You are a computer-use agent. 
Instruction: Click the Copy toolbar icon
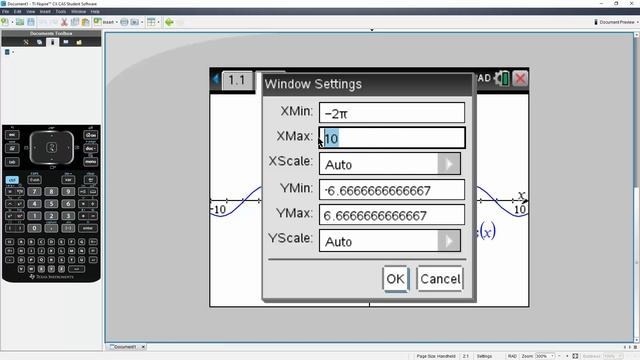point(75,22)
